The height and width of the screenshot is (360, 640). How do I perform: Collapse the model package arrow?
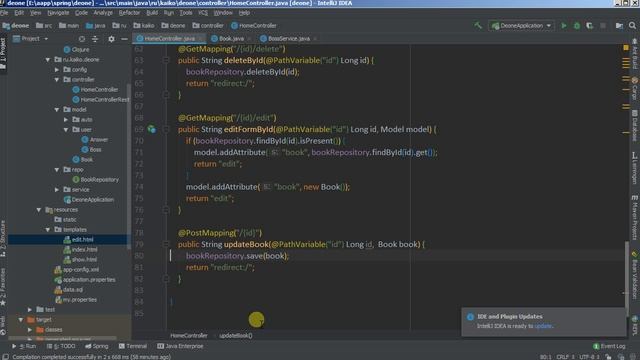click(57, 109)
